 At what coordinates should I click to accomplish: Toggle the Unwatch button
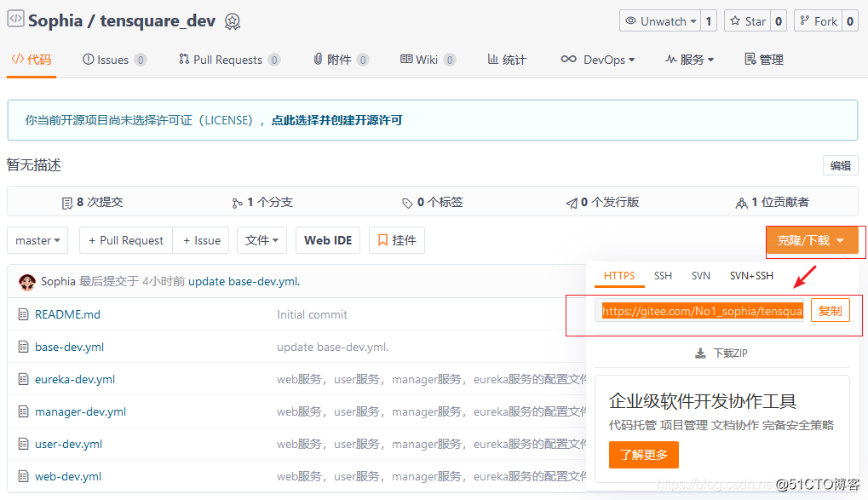pyautogui.click(x=660, y=21)
